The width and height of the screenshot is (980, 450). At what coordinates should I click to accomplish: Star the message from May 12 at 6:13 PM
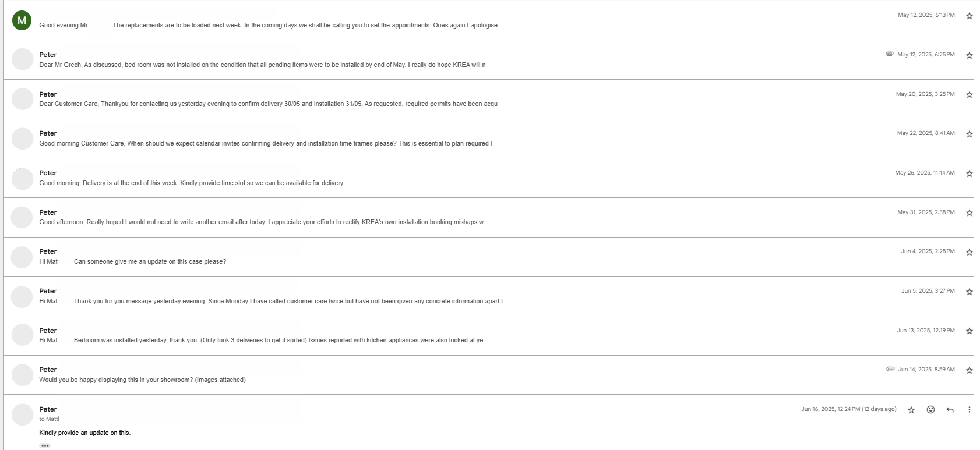[970, 16]
